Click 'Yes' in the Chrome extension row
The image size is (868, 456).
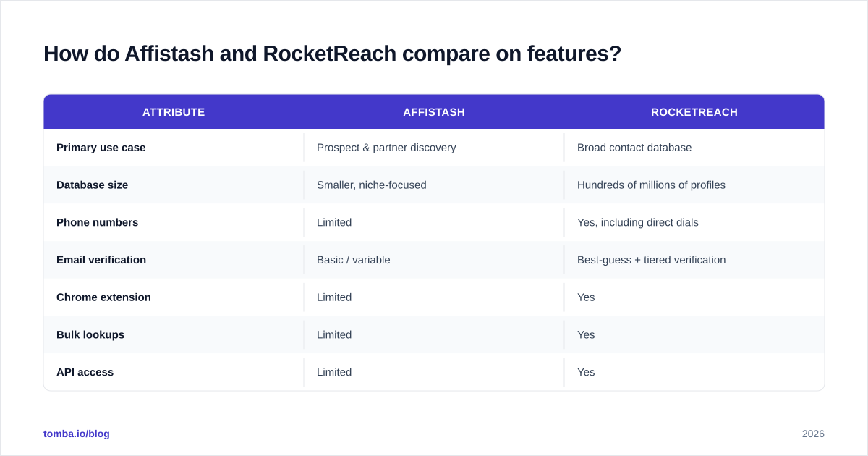586,297
